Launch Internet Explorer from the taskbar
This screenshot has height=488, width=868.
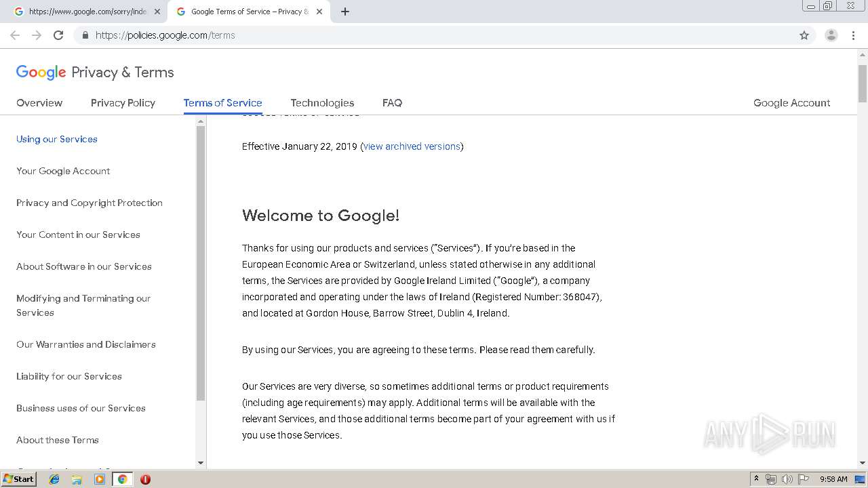coord(54,479)
